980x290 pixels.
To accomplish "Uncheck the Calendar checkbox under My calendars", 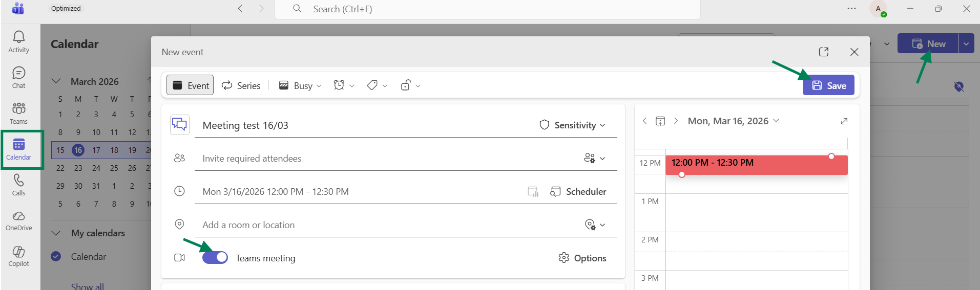I will [x=56, y=257].
